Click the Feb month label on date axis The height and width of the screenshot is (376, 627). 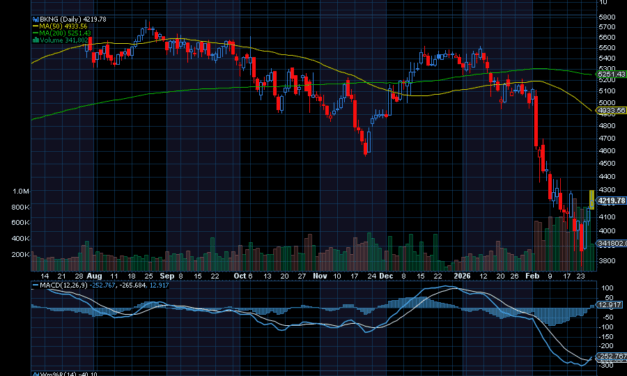[532, 276]
